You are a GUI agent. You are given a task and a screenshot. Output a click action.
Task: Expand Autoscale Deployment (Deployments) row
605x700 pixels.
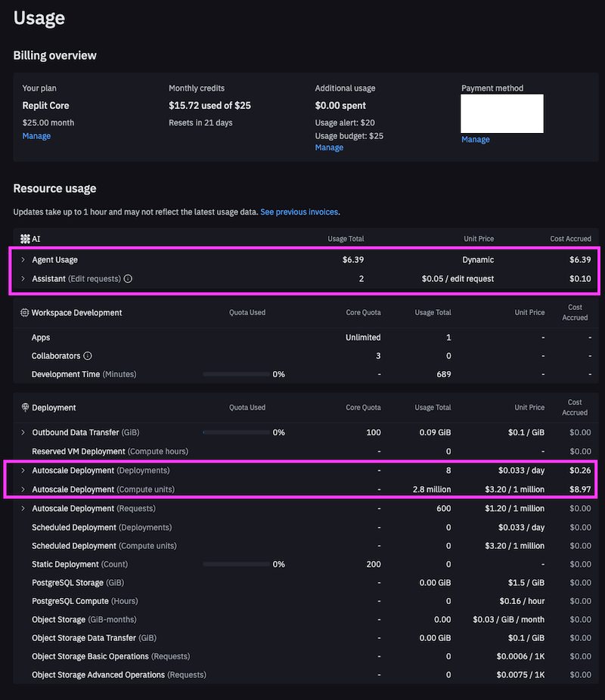click(23, 471)
